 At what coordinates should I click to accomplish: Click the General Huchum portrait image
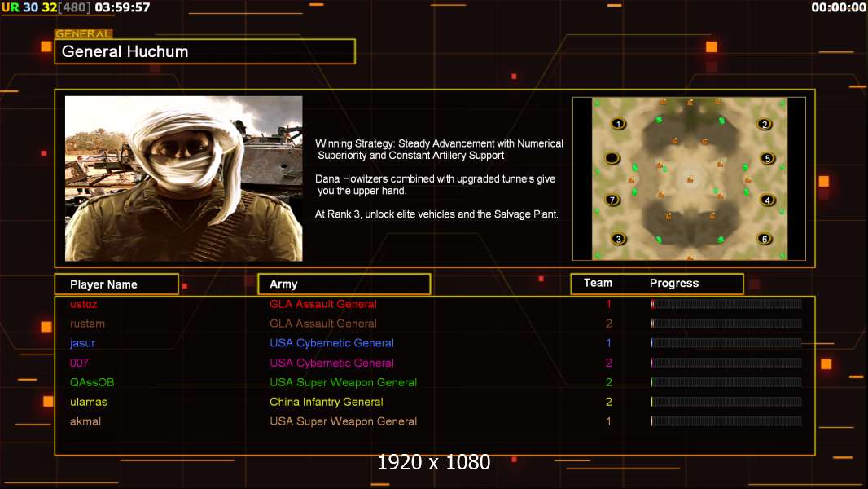point(184,178)
